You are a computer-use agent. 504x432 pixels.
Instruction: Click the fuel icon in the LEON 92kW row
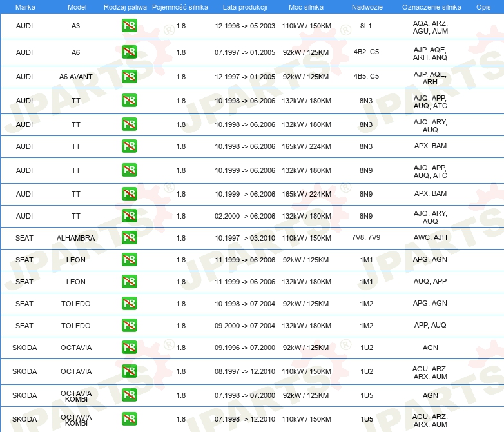point(129,260)
